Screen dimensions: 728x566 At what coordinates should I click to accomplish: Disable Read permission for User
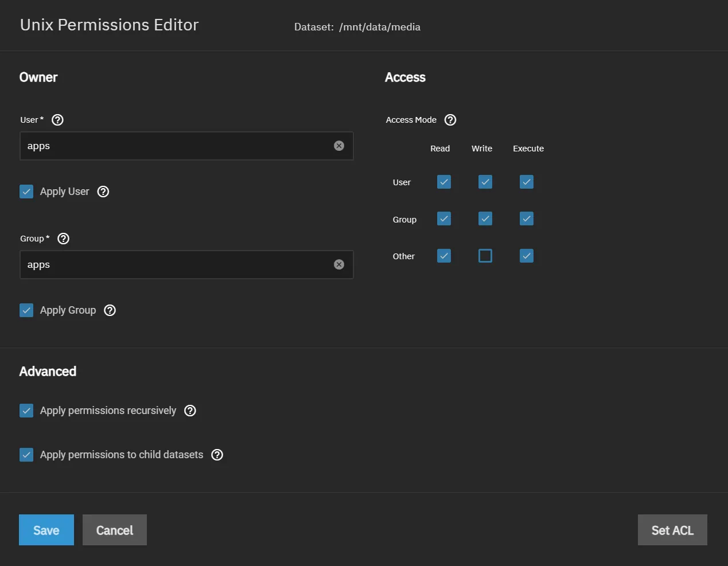(444, 182)
